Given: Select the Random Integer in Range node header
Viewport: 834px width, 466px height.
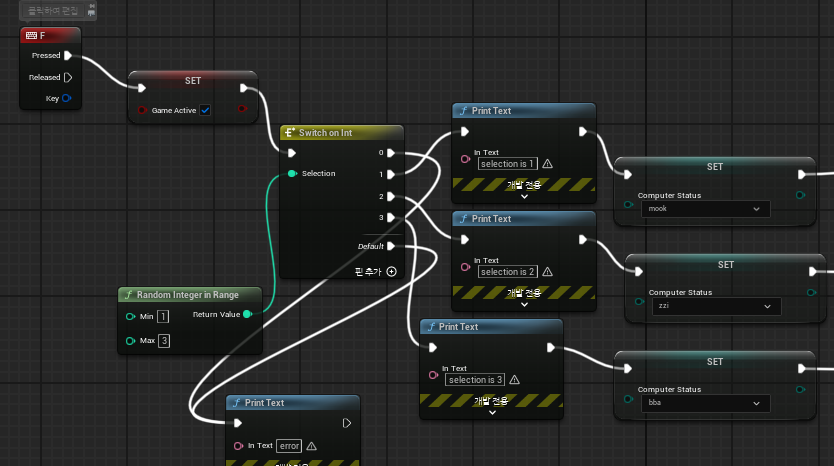Looking at the screenshot, I should (x=190, y=295).
